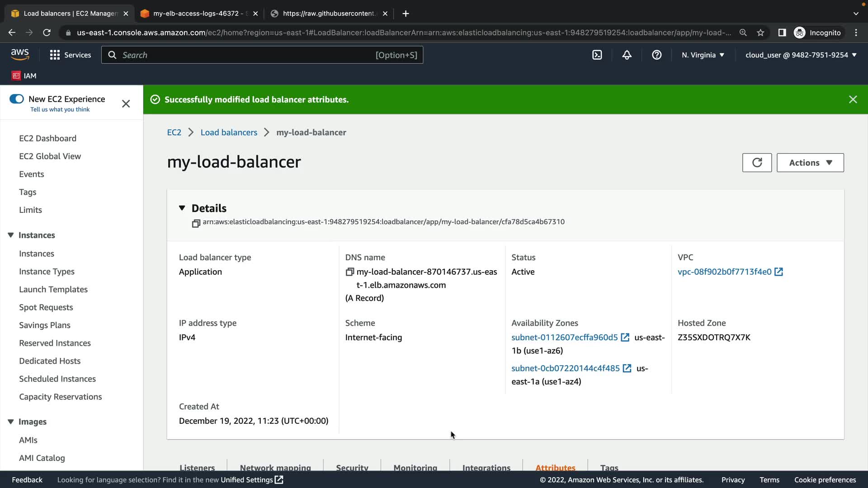
Task: Dismiss the green success banner
Action: [x=853, y=99]
